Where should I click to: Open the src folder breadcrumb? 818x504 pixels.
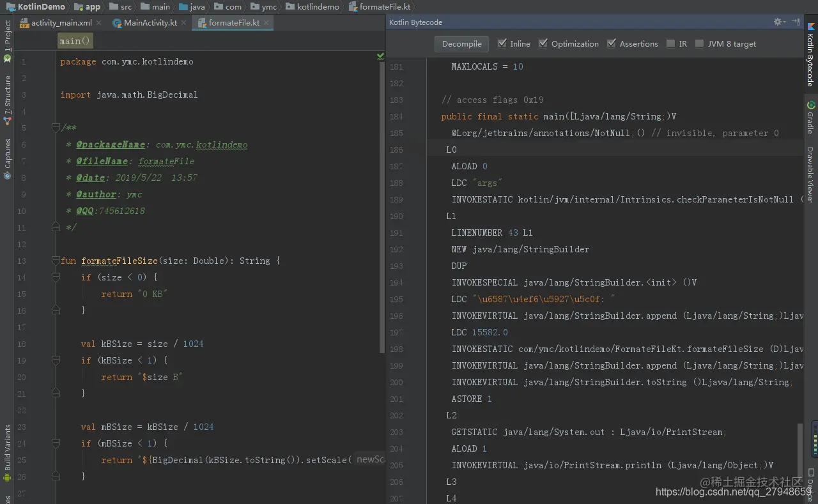coord(120,6)
